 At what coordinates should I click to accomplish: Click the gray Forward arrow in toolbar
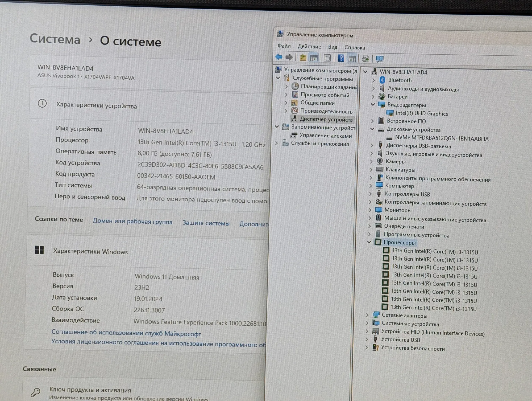click(x=289, y=57)
